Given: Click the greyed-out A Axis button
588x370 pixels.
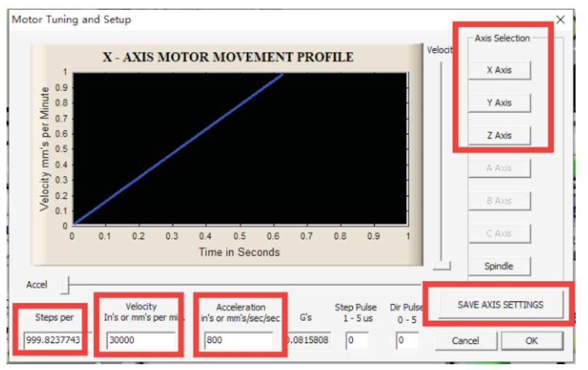Looking at the screenshot, I should tap(498, 169).
